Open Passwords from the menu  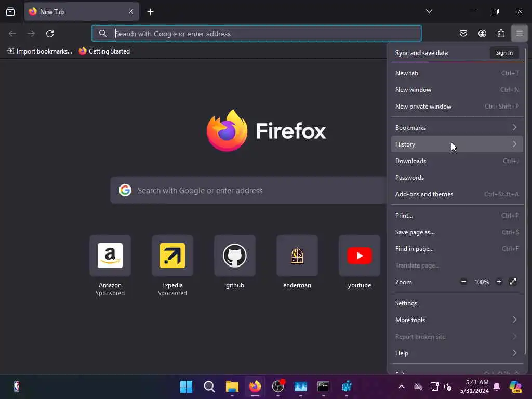tap(457, 178)
